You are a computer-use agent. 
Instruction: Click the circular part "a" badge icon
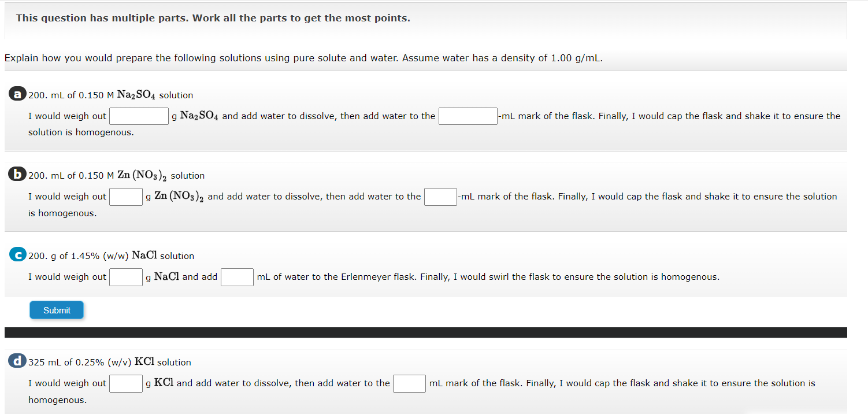tap(17, 93)
